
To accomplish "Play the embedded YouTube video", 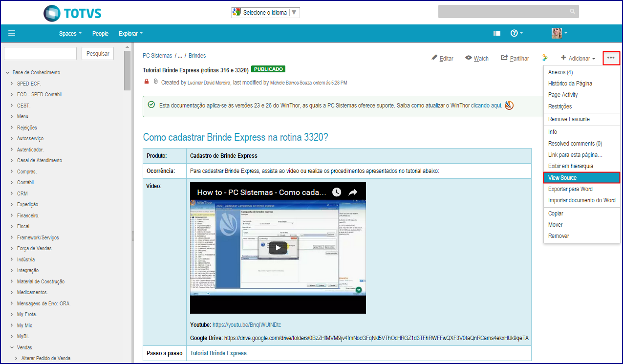I will click(x=278, y=248).
